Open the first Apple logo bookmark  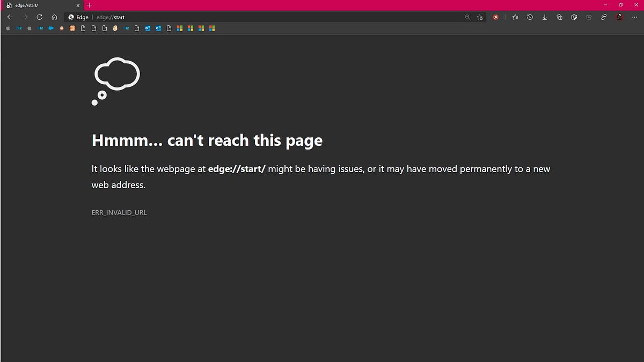click(x=8, y=28)
